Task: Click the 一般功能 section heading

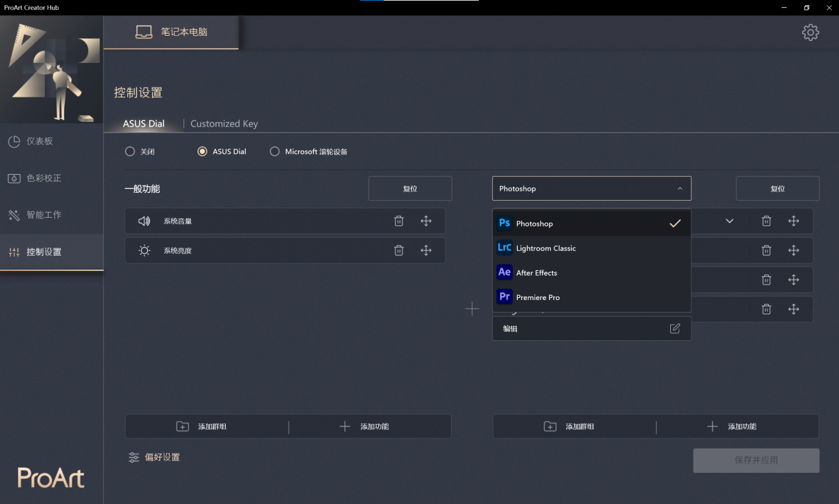Action: pyautogui.click(x=142, y=189)
